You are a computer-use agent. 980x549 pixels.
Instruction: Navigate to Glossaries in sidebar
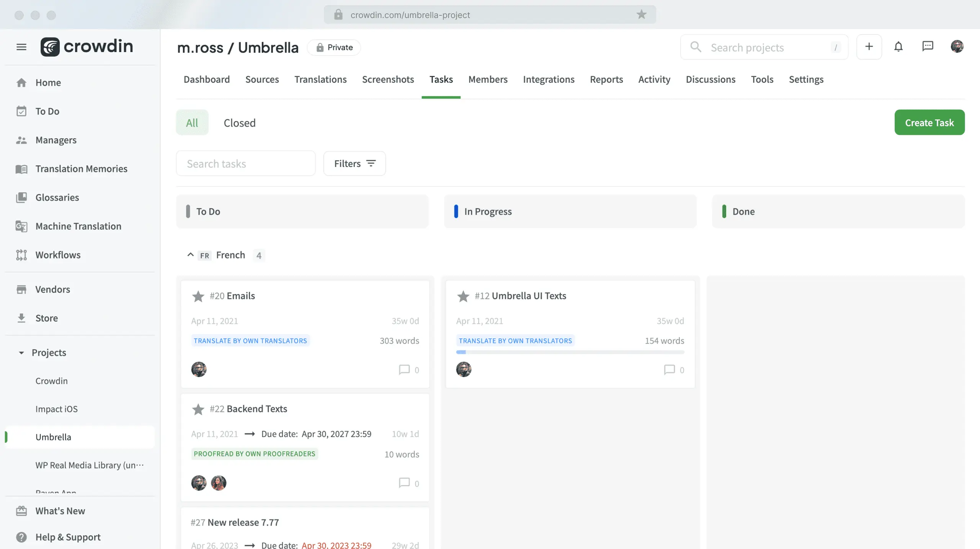(57, 197)
